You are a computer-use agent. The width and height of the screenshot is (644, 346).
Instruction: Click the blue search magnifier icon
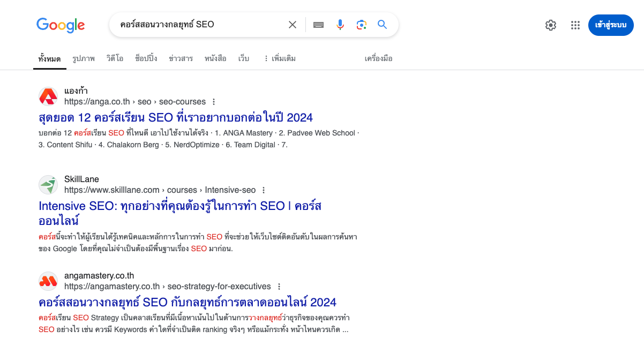pyautogui.click(x=382, y=24)
